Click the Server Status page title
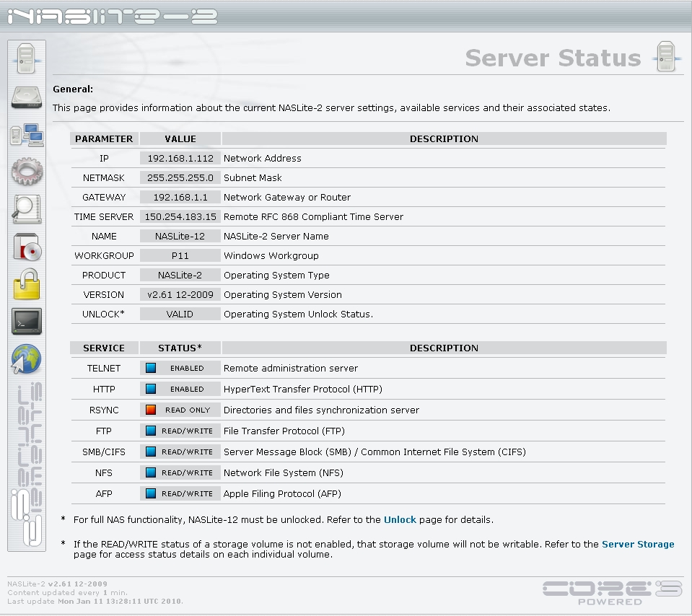692x616 pixels. [x=553, y=58]
